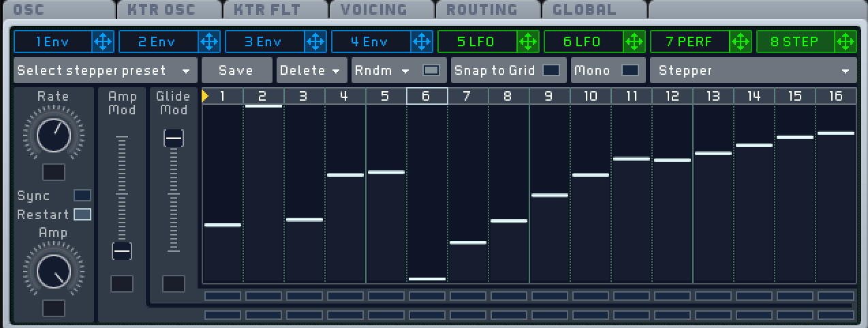Open the 1 Env modulation page

[x=53, y=42]
